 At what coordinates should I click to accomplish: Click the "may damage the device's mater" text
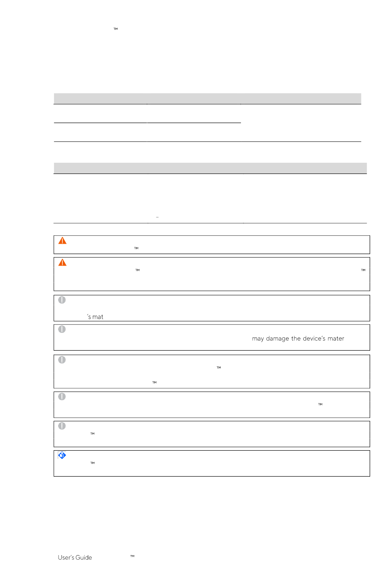pyautogui.click(x=298, y=339)
